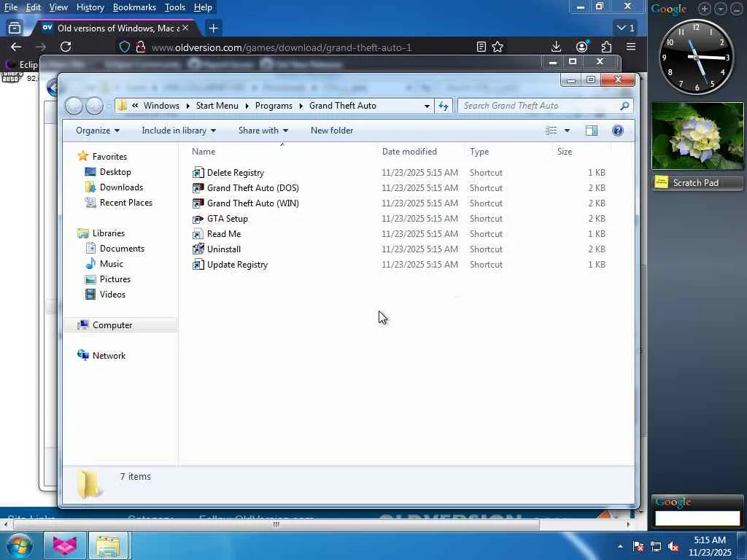Open Downloads under Favorites
This screenshot has height=560, width=747.
pos(122,187)
